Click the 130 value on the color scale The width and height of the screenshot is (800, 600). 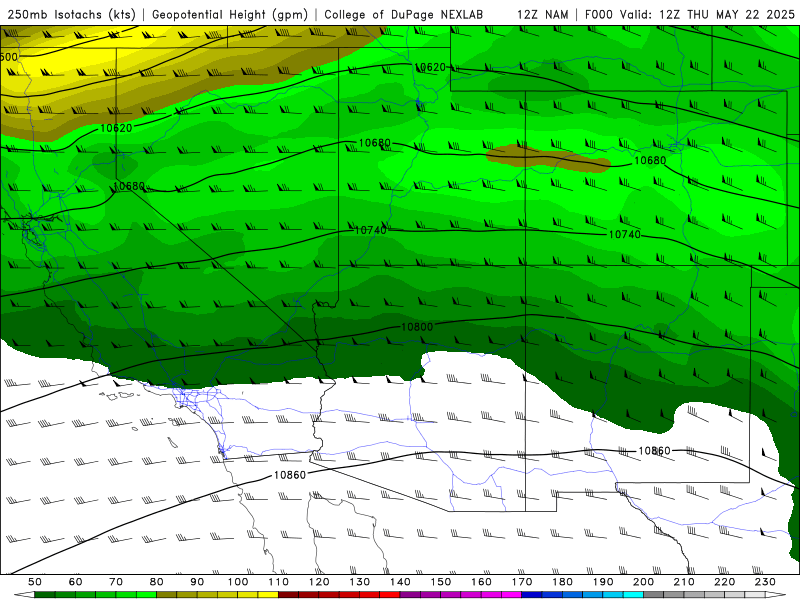tap(360, 582)
